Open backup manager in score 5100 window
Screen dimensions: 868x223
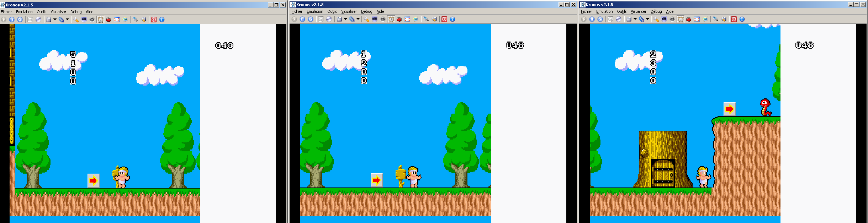[x=144, y=20]
